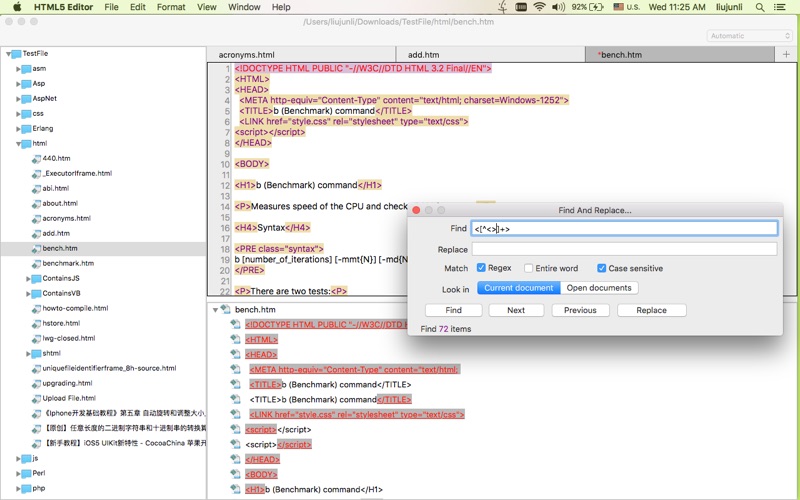The image size is (800, 500).
Task: Open the Apple menu
Action: tap(17, 7)
